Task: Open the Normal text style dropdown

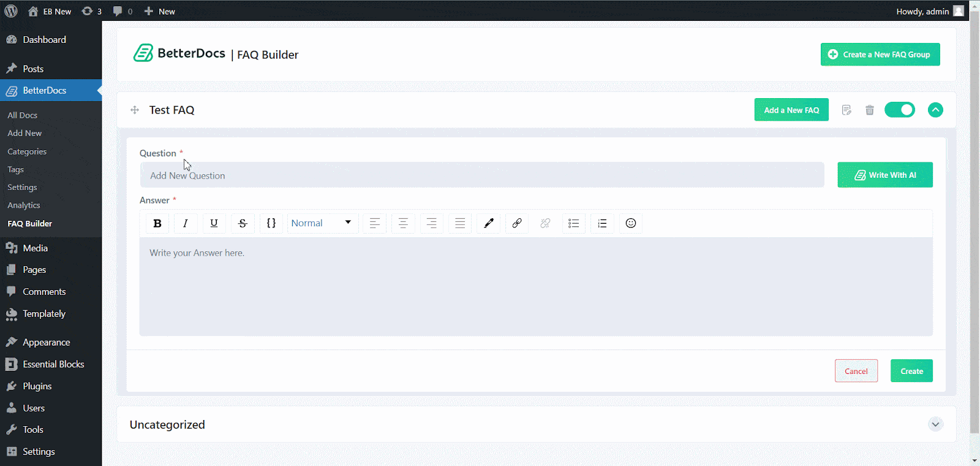Action: pyautogui.click(x=322, y=223)
